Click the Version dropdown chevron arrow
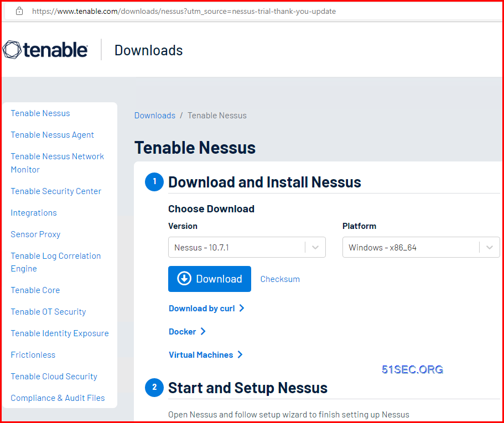This screenshot has height=423, width=504. pos(315,247)
